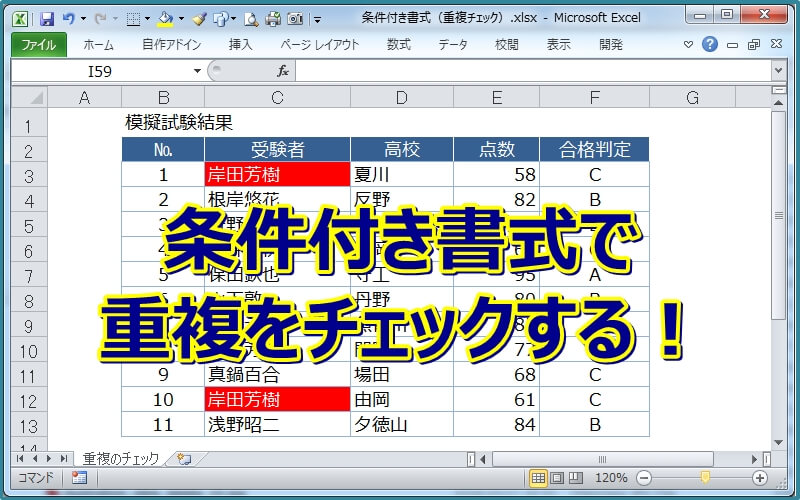Click the paste/copy objects icon
800x500 pixels.
(x=220, y=19)
